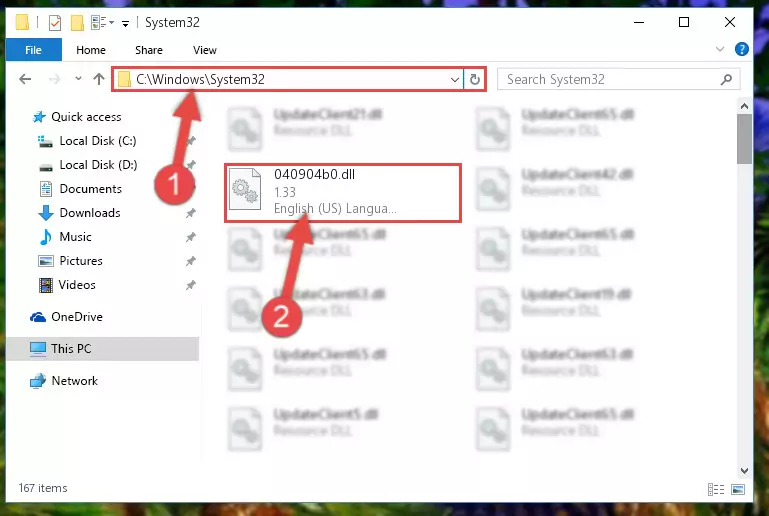
Task: Click the pin icon beside Pictures
Action: tap(191, 261)
